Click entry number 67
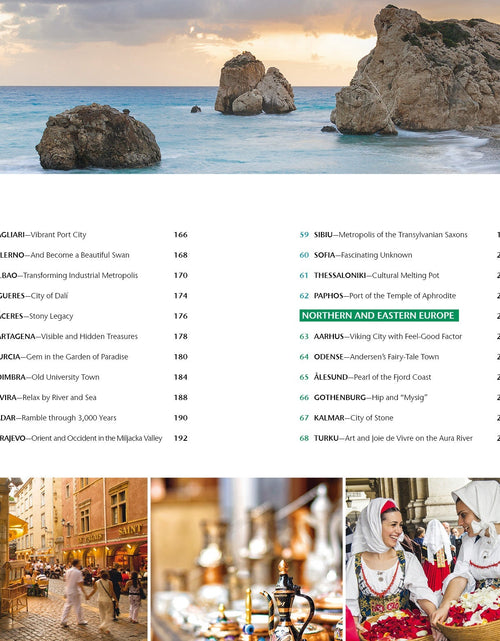This screenshot has height=641, width=500. coord(304,418)
